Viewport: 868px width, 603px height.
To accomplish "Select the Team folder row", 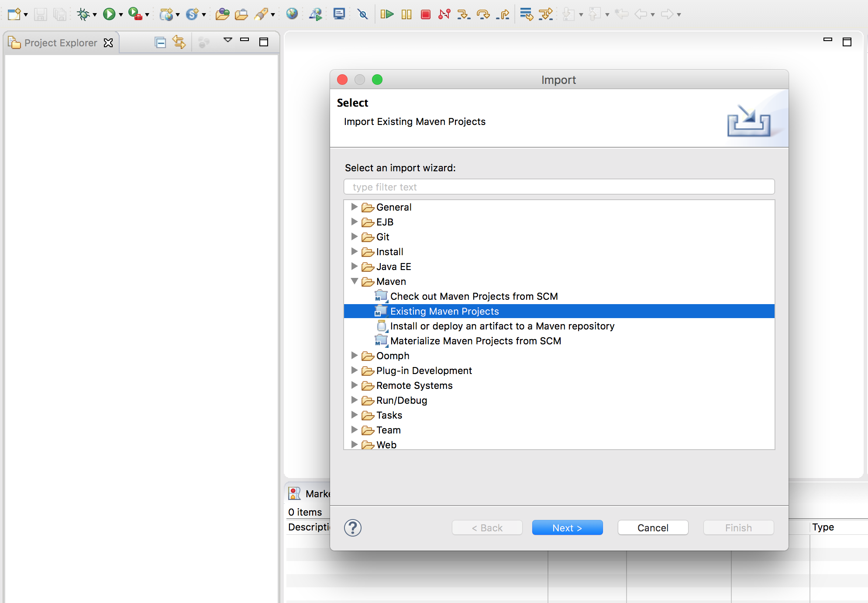I will pyautogui.click(x=559, y=430).
